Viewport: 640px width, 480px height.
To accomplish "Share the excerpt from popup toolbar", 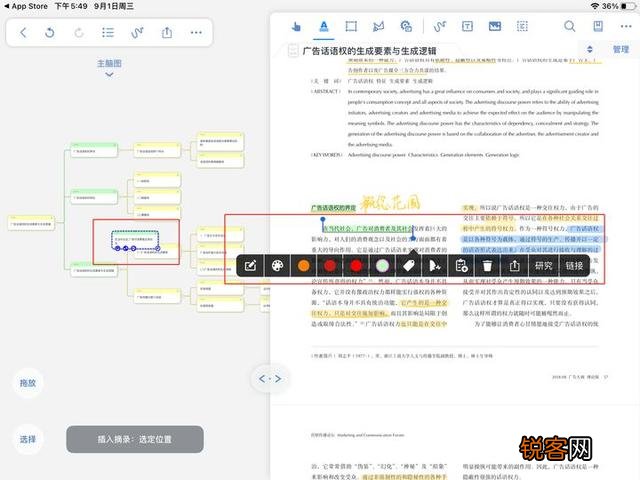I will coord(514,266).
